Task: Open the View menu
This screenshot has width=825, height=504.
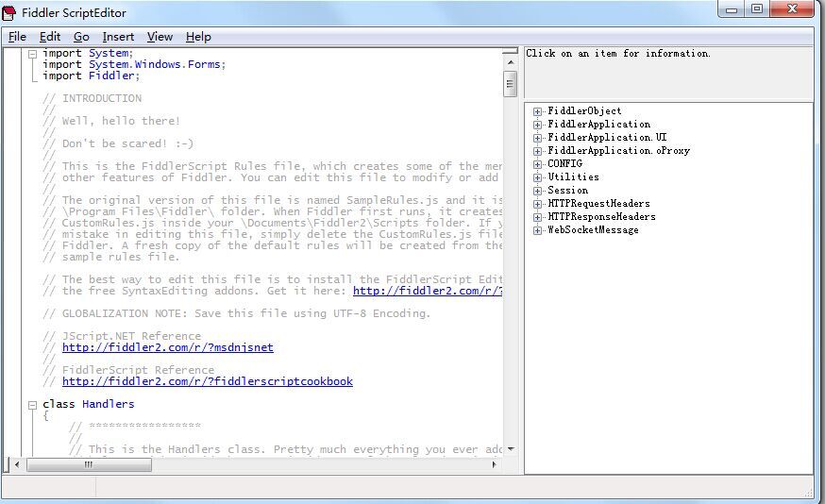Action: click(160, 37)
